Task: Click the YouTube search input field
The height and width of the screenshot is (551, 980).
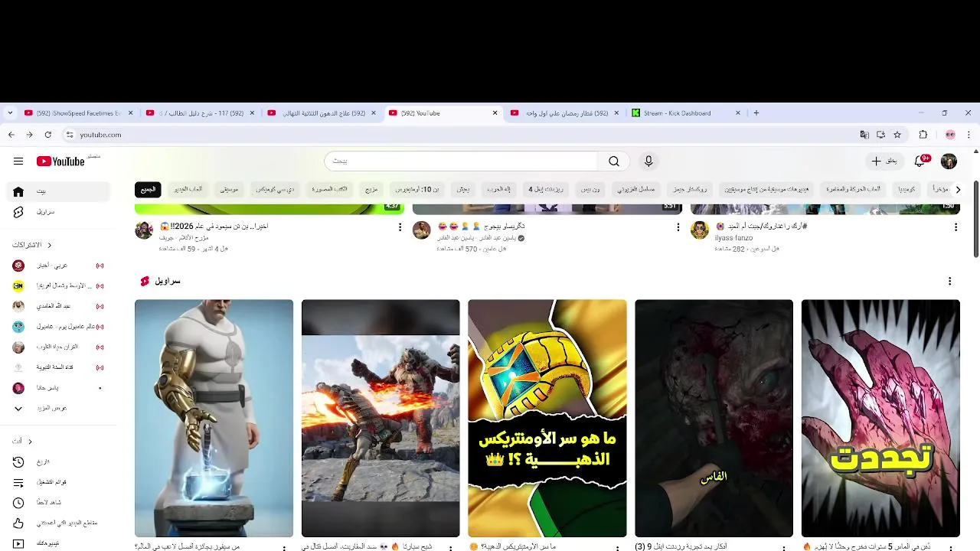Action: (x=462, y=161)
